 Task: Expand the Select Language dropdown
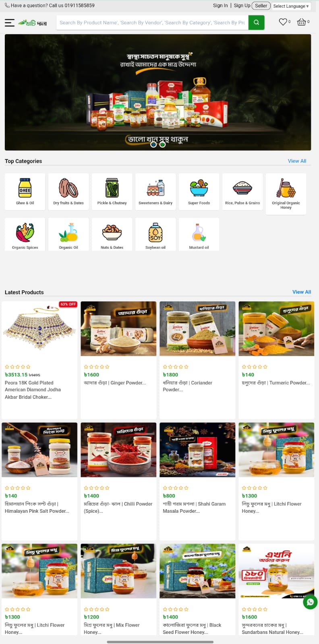pos(291,6)
